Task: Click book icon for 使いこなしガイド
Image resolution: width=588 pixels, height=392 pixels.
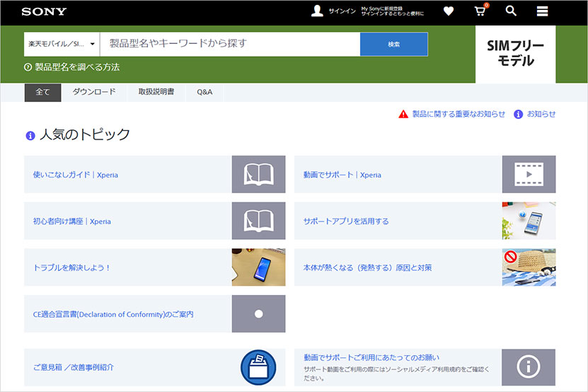Action: 258,175
